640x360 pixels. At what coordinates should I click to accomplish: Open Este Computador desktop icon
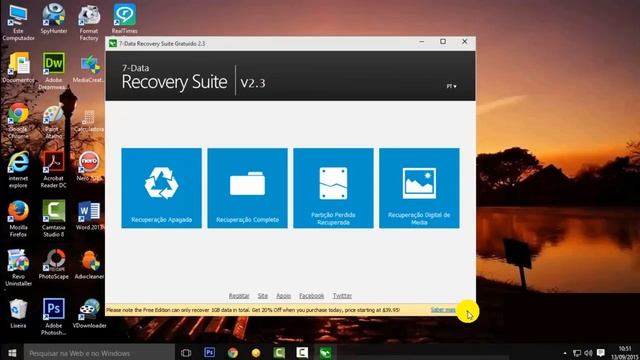coord(18,23)
